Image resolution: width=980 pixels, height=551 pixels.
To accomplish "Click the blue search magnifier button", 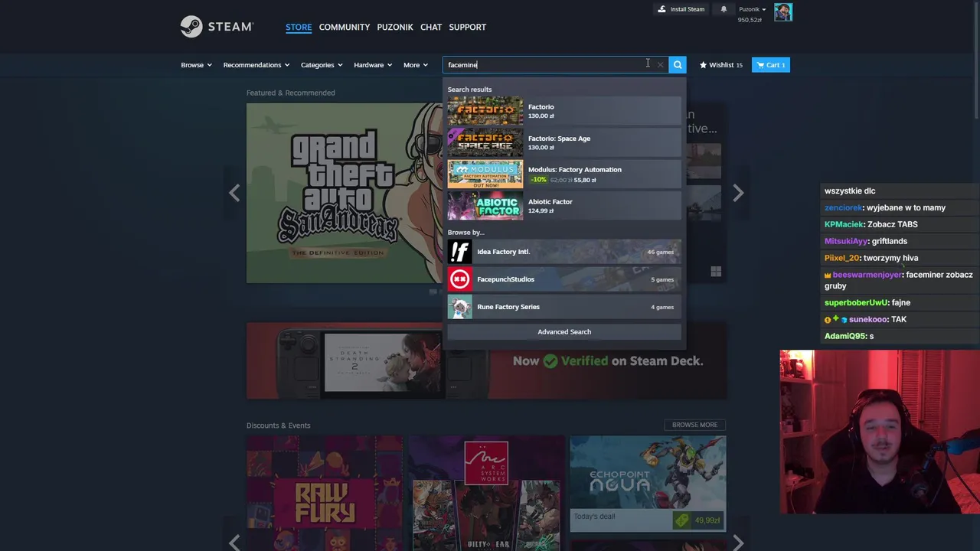I will tap(678, 65).
